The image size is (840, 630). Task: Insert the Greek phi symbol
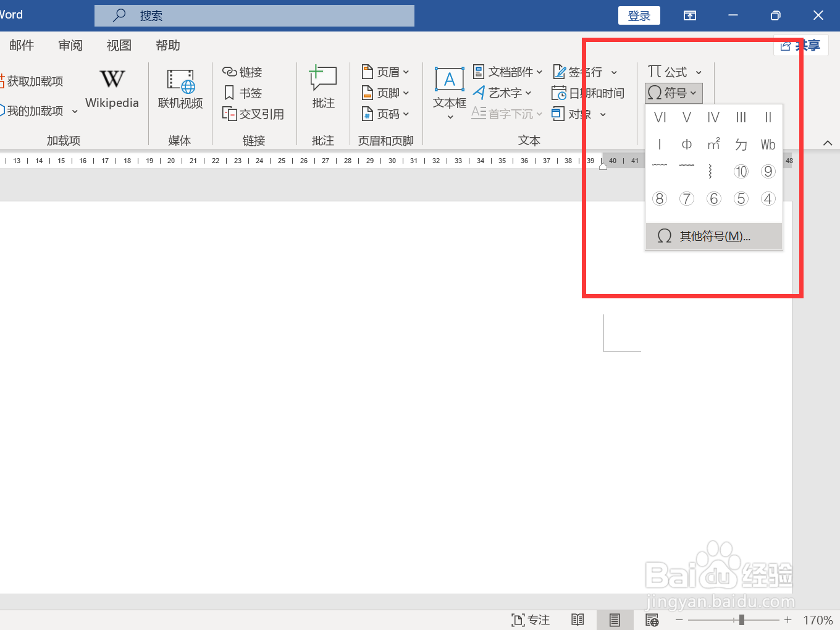click(x=687, y=145)
